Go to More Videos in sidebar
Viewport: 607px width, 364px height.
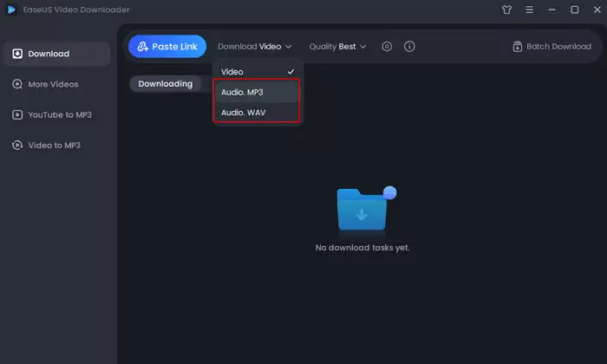(x=45, y=84)
